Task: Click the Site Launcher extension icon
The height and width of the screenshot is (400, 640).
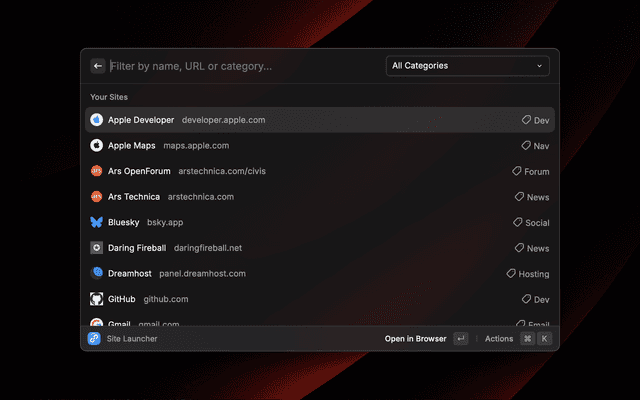Action: (x=93, y=339)
